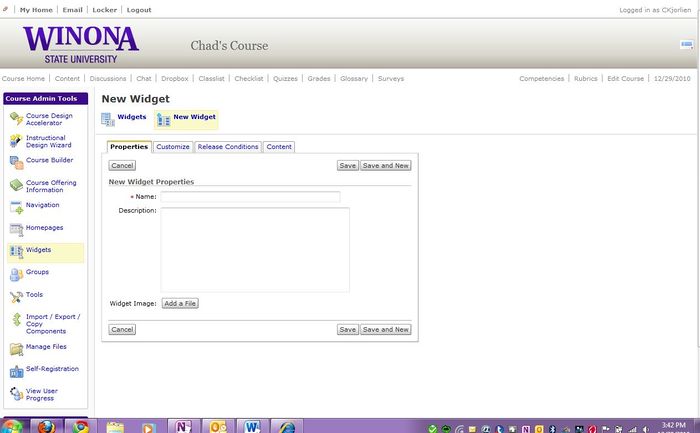Click the Navigation tool icon
The image size is (700, 433).
coord(15,206)
